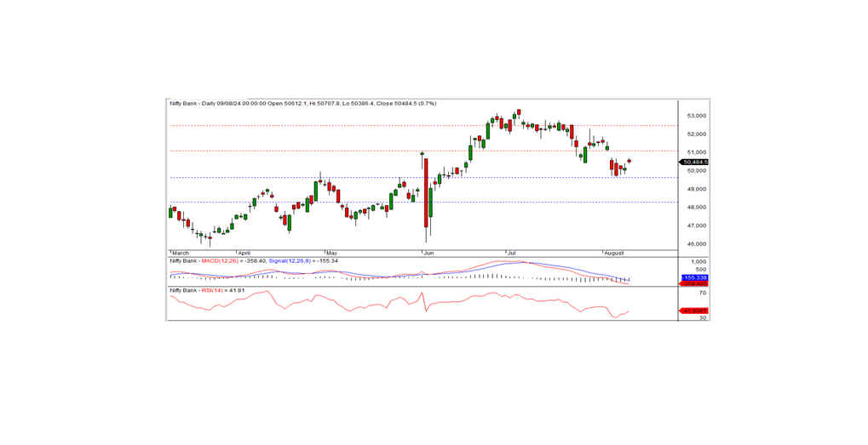
Task: Click the 46,000 price axis label
Action: (696, 244)
